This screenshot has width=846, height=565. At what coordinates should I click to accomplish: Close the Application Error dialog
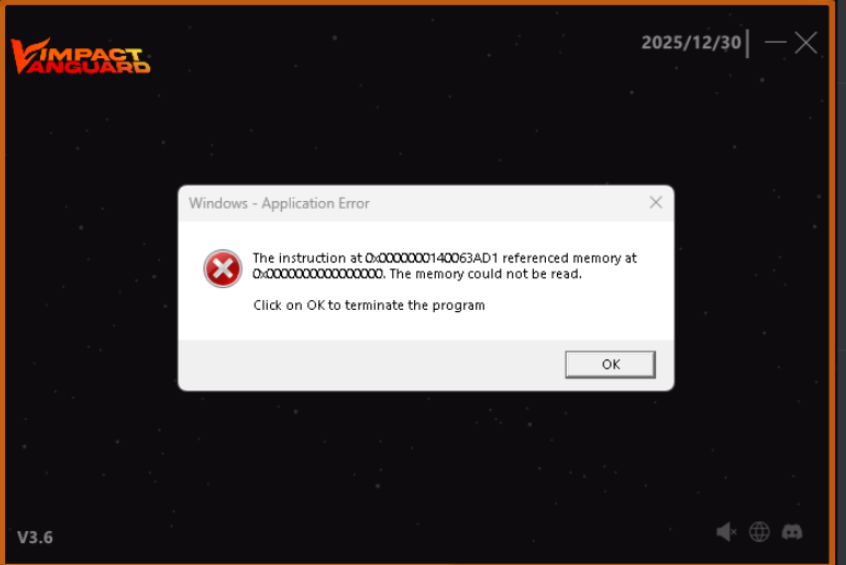656,202
